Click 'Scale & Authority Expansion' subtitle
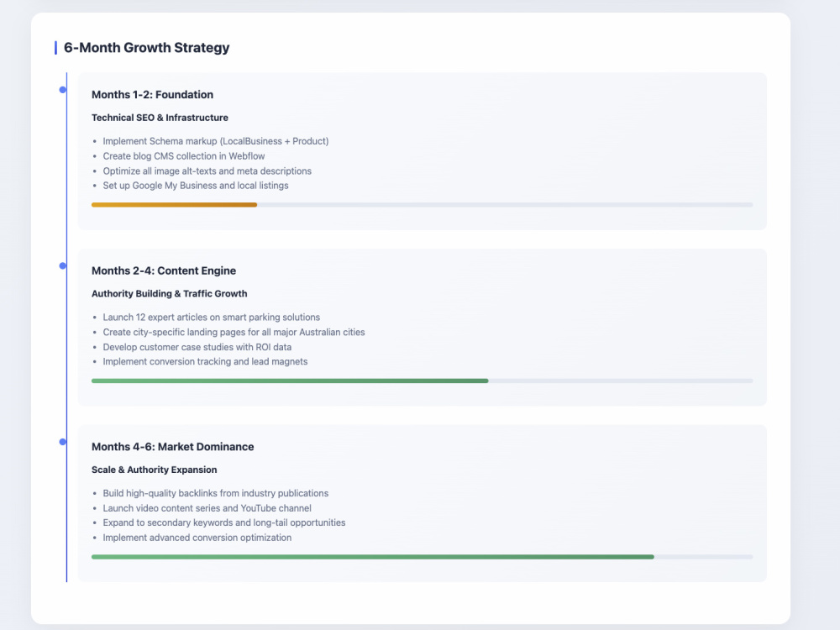 point(155,470)
